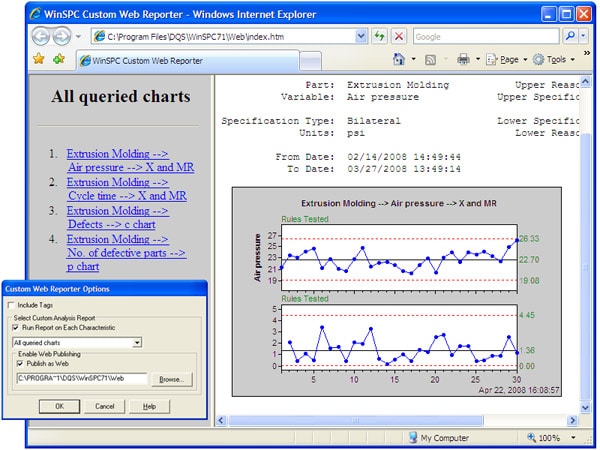
Task: Click the red Stop loading icon
Action: [399, 37]
